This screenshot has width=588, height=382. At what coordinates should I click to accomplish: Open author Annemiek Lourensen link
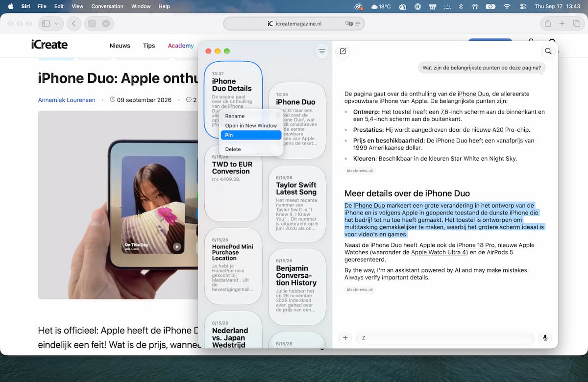67,100
